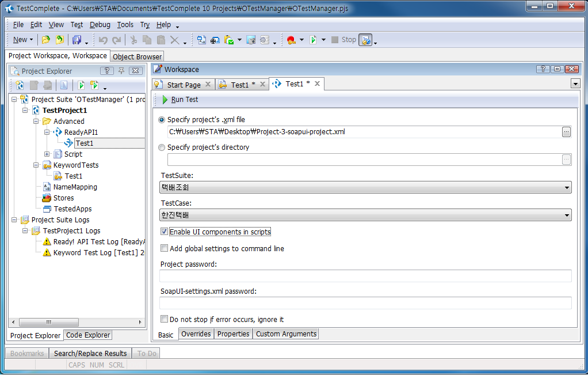Click the Save All toolbar icon
This screenshot has width=588, height=375.
(77, 40)
